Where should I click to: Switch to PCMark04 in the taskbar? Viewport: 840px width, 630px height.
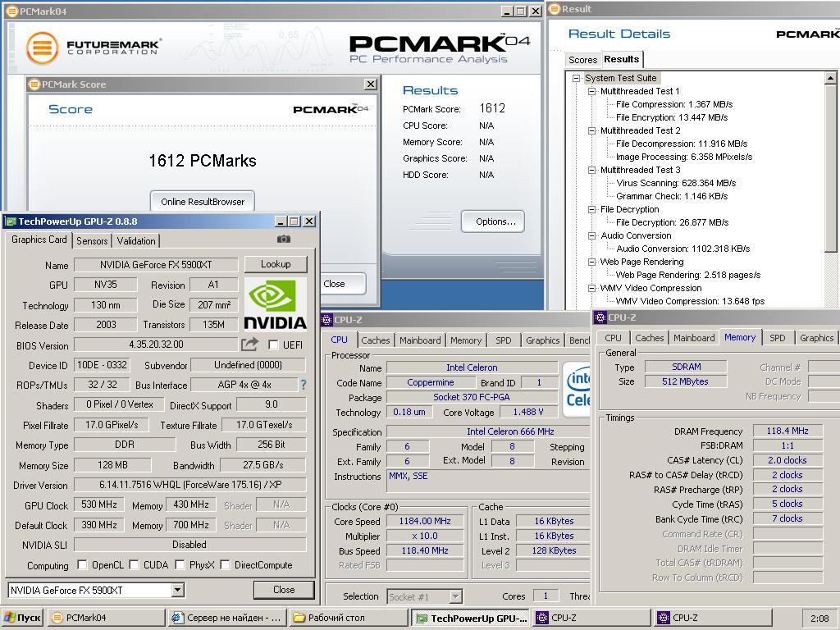click(x=107, y=618)
